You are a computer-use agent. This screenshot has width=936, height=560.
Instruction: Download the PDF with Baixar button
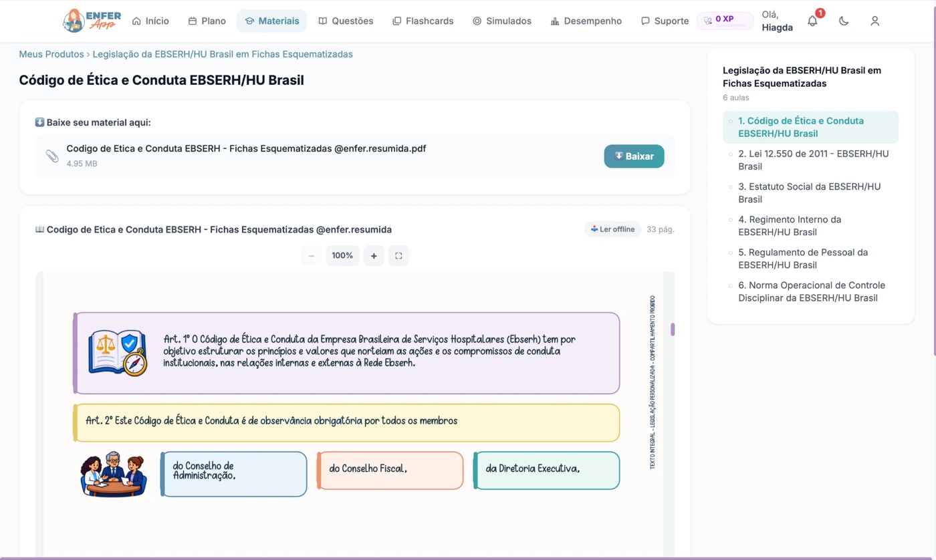pos(634,156)
